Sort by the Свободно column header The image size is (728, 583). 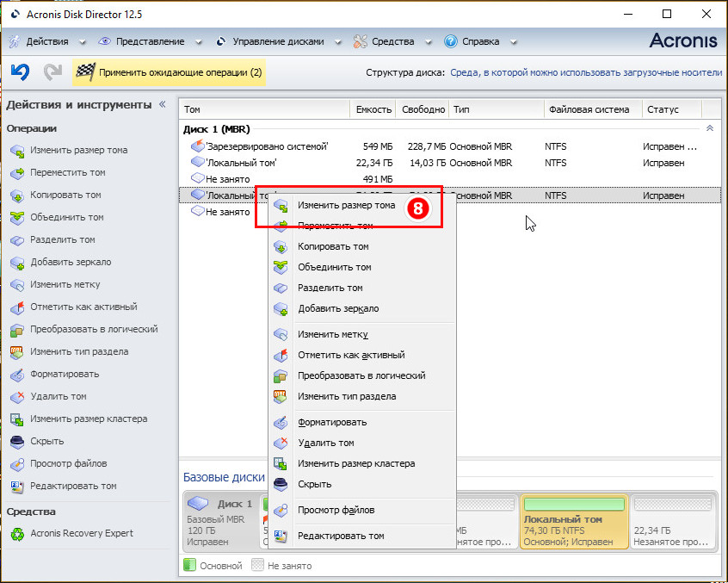423,109
